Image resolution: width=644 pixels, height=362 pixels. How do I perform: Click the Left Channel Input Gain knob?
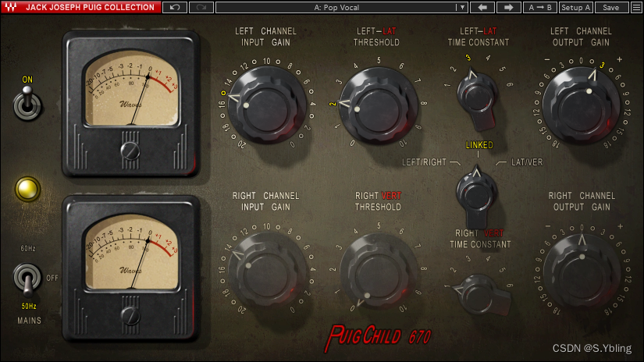pos(267,105)
